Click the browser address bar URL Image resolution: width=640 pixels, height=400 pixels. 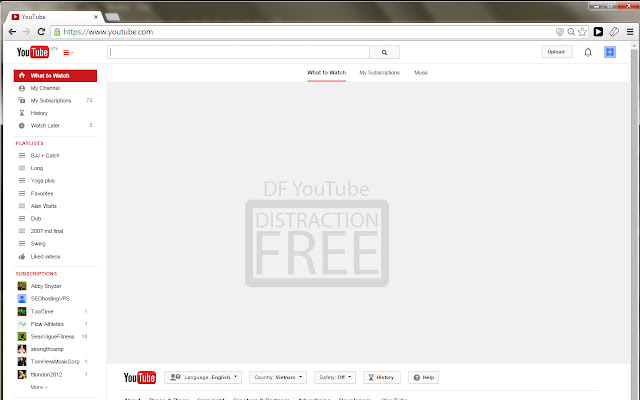click(108, 32)
